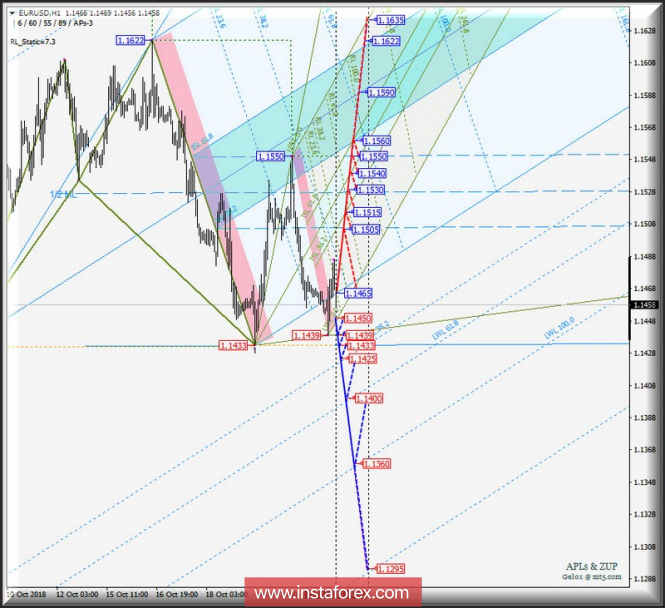Screen dimensions: 665x608
Task: Click 1.1408 on the price scale
Action: point(644,386)
